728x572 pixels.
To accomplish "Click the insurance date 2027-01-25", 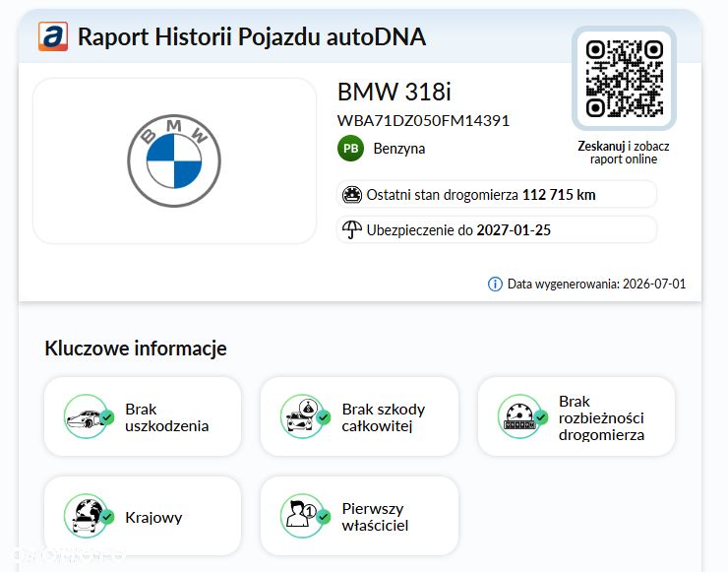I will (514, 230).
